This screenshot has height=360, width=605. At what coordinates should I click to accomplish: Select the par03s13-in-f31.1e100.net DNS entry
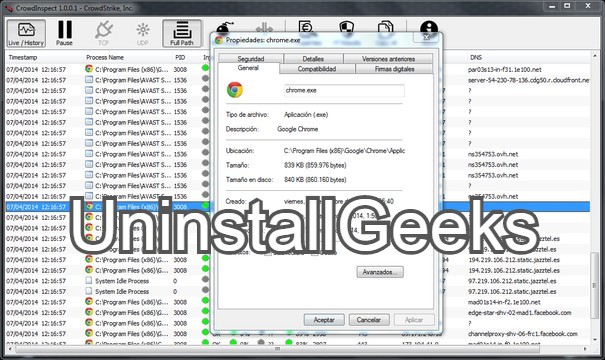coord(504,69)
